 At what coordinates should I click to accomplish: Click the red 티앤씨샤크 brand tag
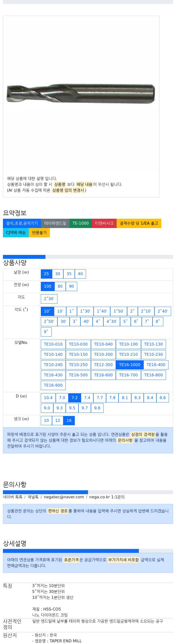click(104, 223)
